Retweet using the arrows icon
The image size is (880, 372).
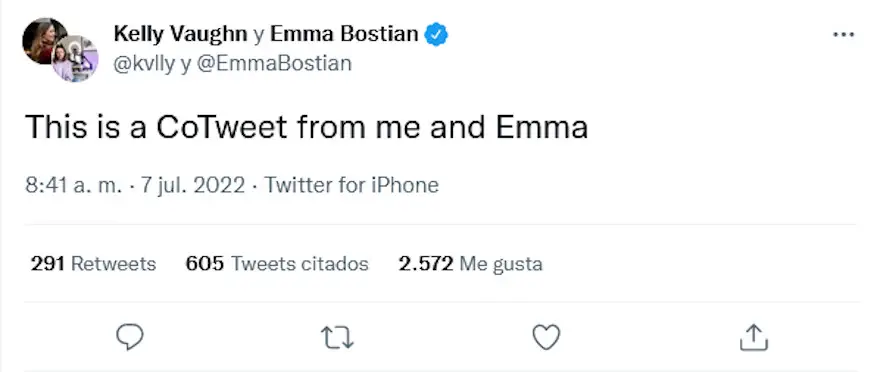pyautogui.click(x=337, y=338)
